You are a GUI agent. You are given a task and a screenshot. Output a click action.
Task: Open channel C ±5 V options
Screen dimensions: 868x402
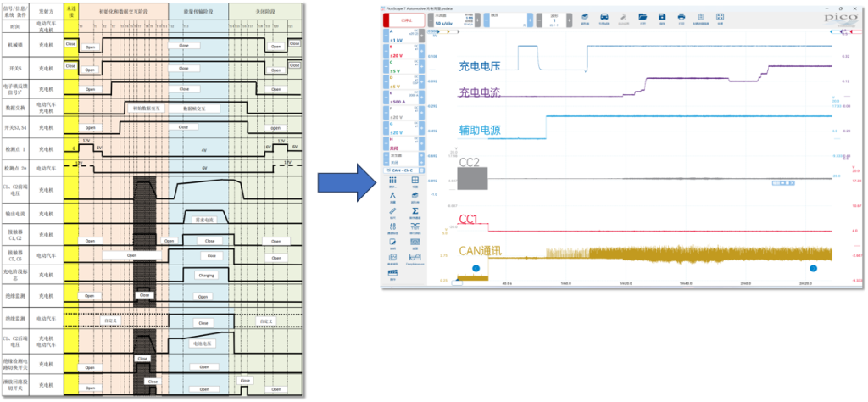(403, 66)
